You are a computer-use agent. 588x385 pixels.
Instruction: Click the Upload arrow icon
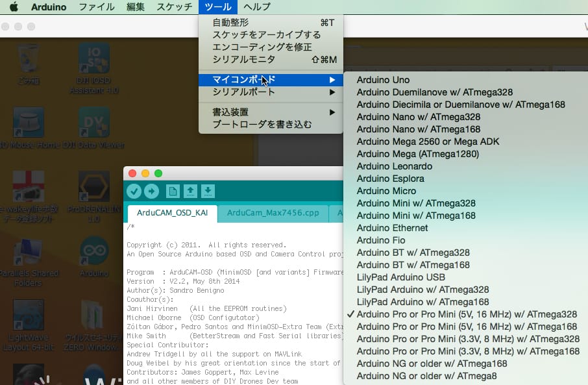(152, 191)
